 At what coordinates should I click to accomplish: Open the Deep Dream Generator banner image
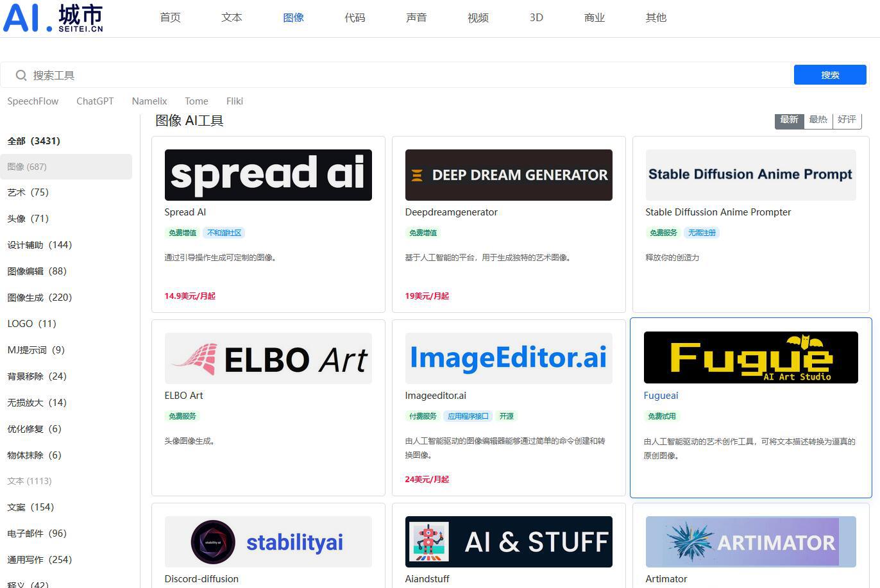[x=509, y=175]
